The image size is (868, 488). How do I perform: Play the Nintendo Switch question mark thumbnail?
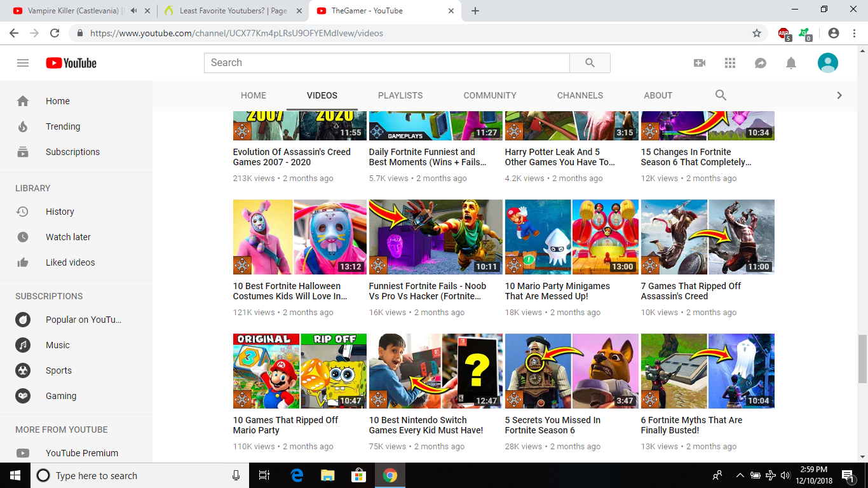pyautogui.click(x=436, y=371)
